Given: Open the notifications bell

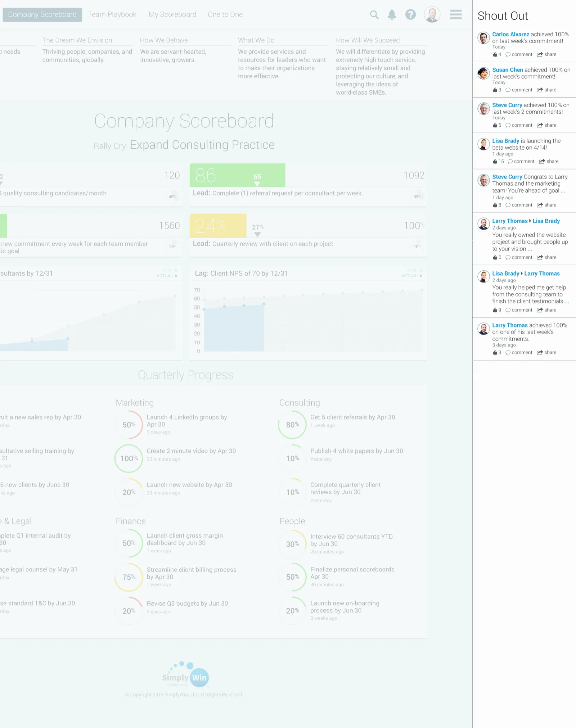Looking at the screenshot, I should (x=392, y=15).
